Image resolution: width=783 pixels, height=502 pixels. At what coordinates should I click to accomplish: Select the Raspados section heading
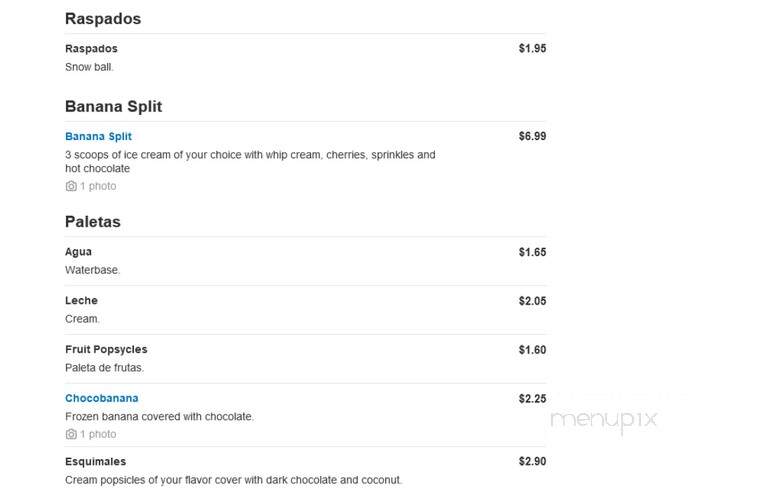(103, 19)
